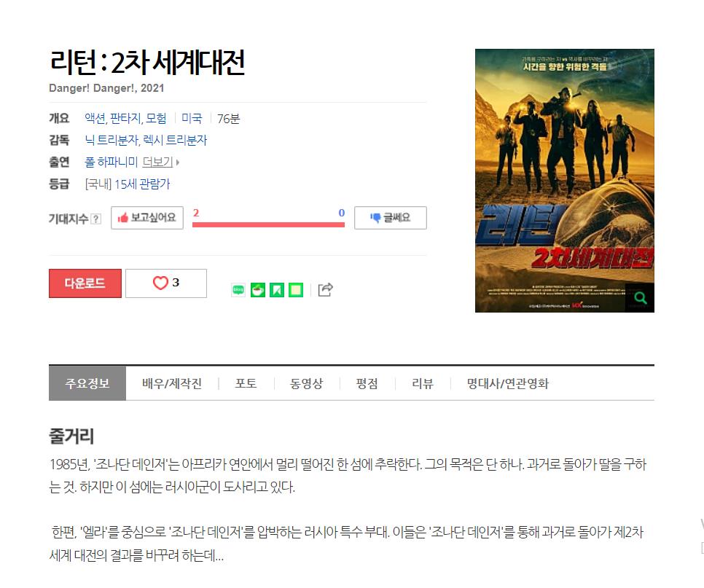Enlarge the movie poster thumbnail
This screenshot has height=588, width=704.
point(564,181)
